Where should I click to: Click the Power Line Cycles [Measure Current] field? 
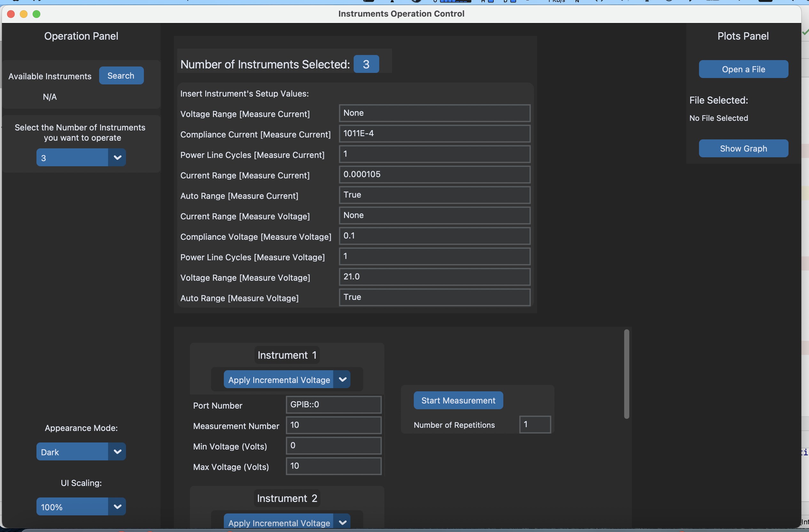pos(435,154)
